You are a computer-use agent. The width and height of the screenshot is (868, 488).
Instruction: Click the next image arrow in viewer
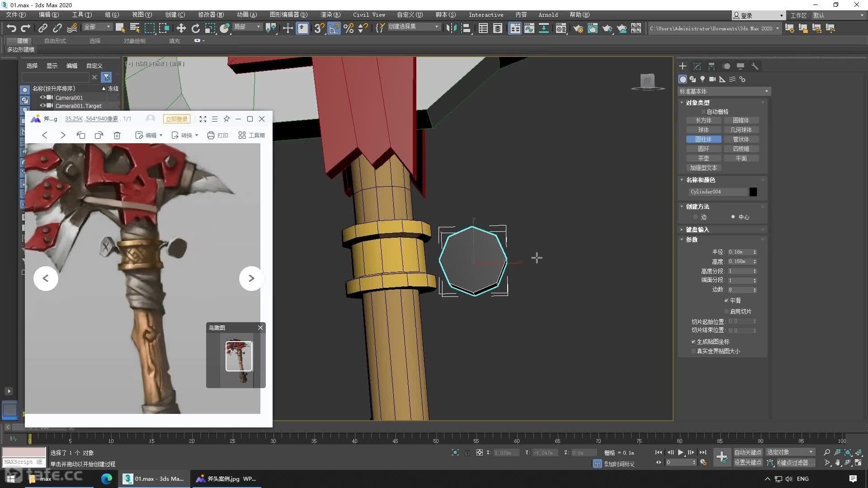(x=251, y=278)
